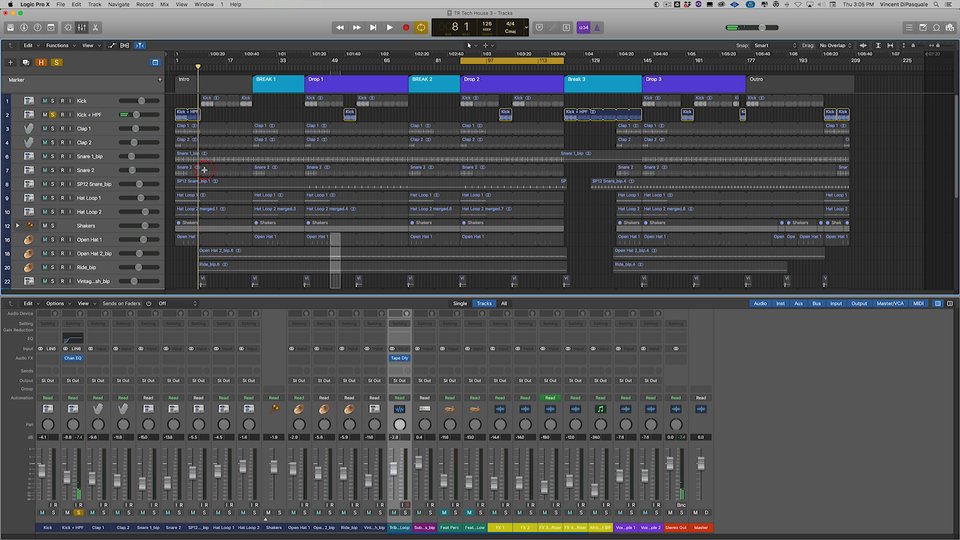Toggle the Count-in 1234 button
This screenshot has height=540, width=960.
(x=583, y=28)
